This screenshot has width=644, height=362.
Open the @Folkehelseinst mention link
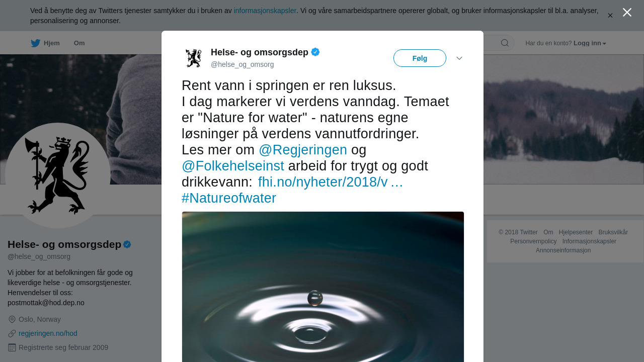point(233,166)
